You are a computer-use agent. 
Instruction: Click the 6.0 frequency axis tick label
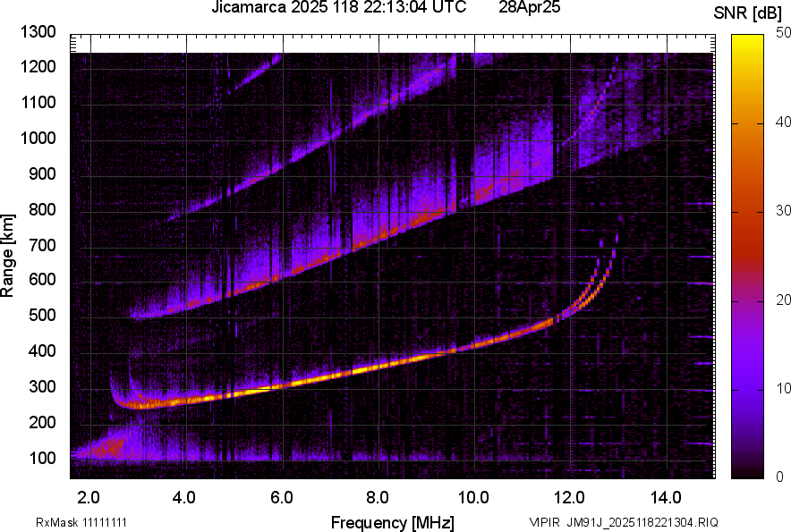coord(282,498)
